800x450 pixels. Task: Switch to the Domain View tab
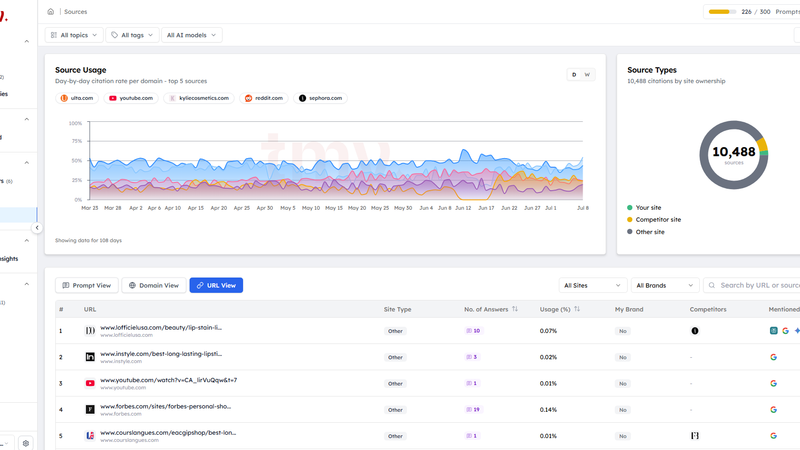(x=154, y=285)
